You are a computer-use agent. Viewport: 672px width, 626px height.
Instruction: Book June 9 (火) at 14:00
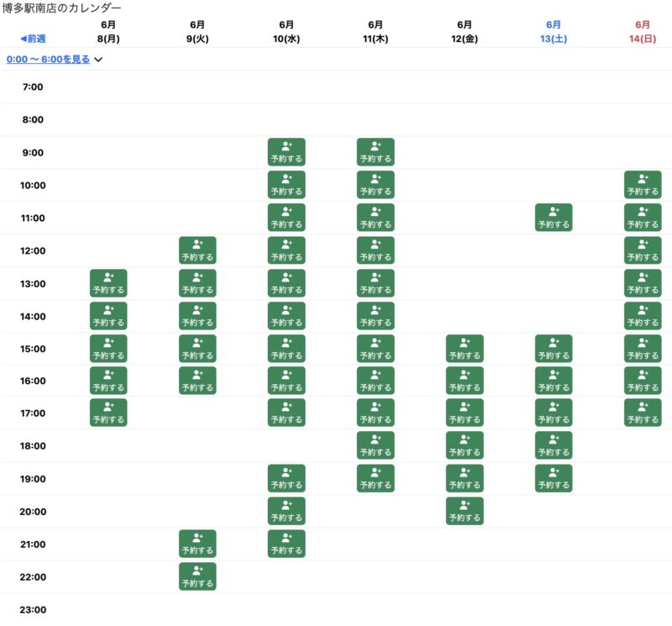(197, 316)
